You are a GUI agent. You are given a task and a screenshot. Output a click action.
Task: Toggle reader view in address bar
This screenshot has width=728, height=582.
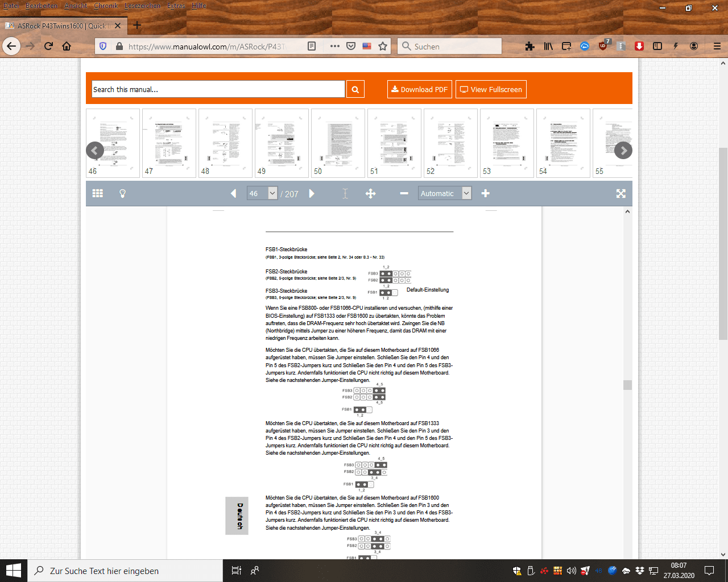[312, 46]
